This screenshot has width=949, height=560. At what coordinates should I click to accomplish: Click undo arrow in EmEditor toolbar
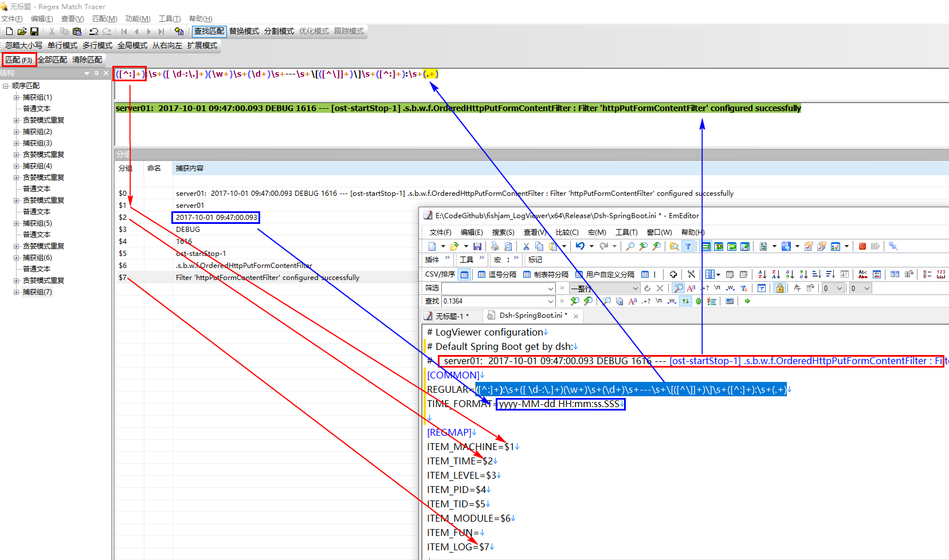[580, 246]
